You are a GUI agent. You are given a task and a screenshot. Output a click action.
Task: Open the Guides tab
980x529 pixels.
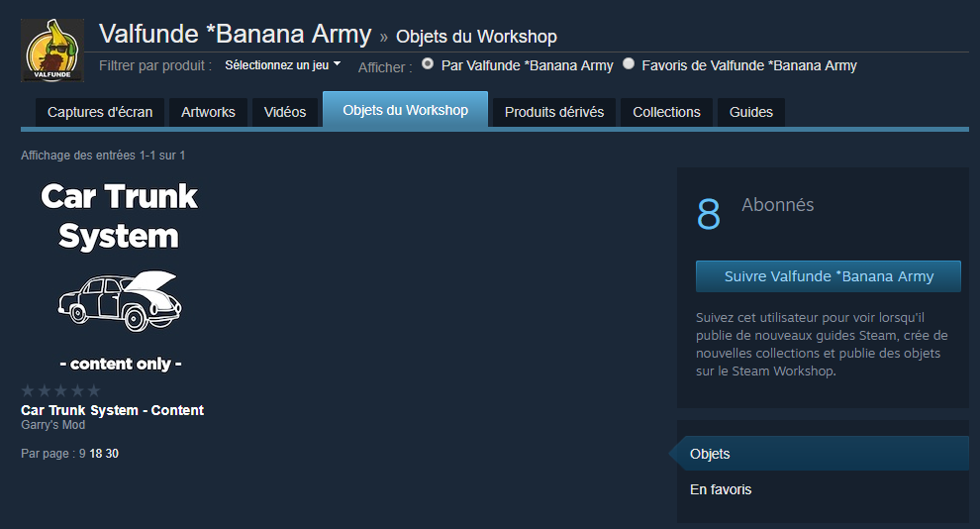pyautogui.click(x=751, y=113)
